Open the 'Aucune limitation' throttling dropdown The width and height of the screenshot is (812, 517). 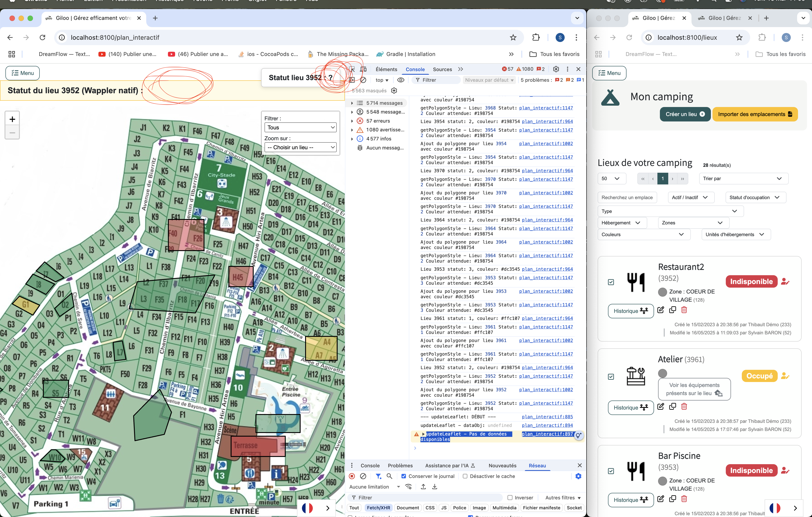374,487
